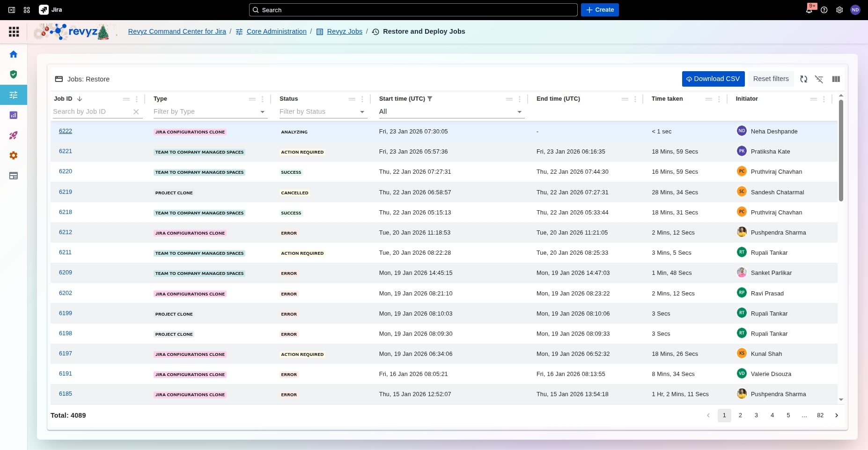Open the rocket icon in the sidebar
This screenshot has height=450, width=868.
point(14,135)
